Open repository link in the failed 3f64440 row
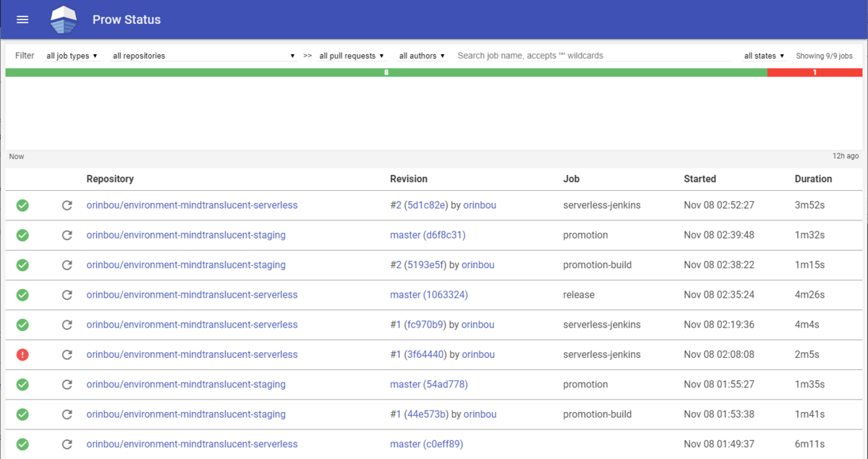868x459 pixels. pos(192,355)
